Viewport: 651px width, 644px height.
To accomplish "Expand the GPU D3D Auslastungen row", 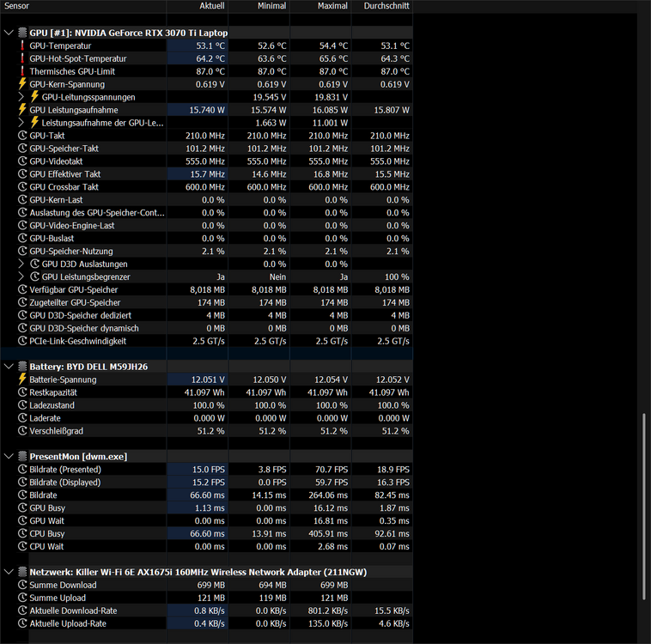I will click(x=21, y=264).
